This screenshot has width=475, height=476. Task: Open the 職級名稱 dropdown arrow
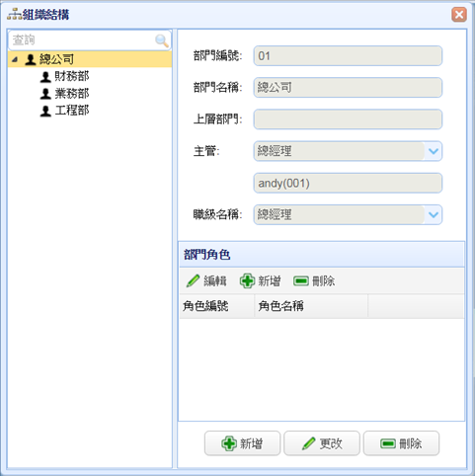tap(434, 215)
